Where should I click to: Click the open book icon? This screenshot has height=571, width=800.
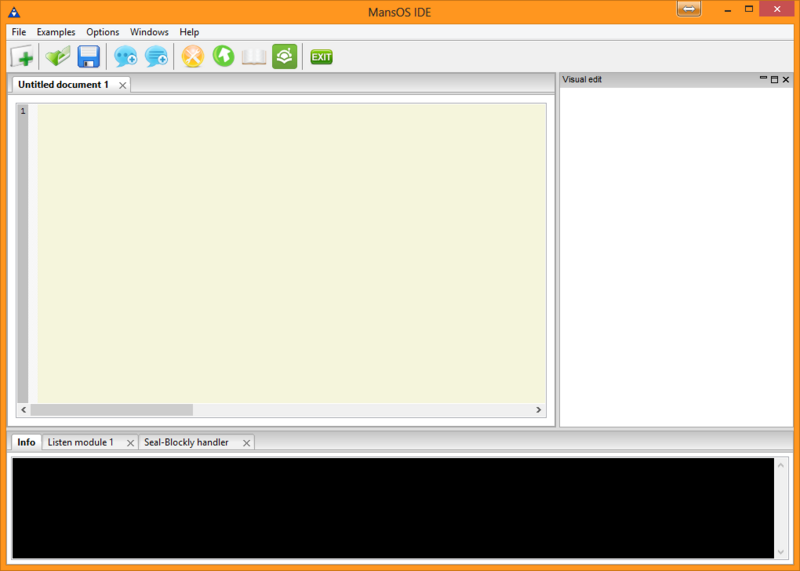tap(254, 57)
